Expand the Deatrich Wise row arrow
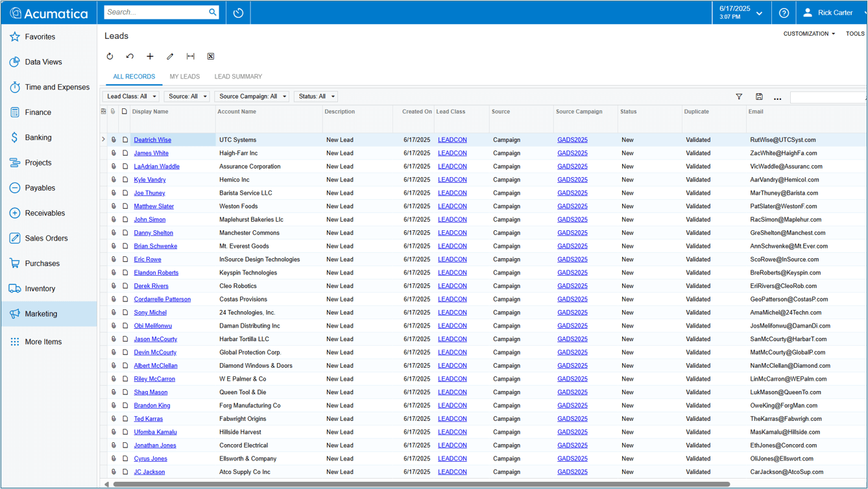Image resolution: width=868 pixels, height=489 pixels. (x=103, y=139)
